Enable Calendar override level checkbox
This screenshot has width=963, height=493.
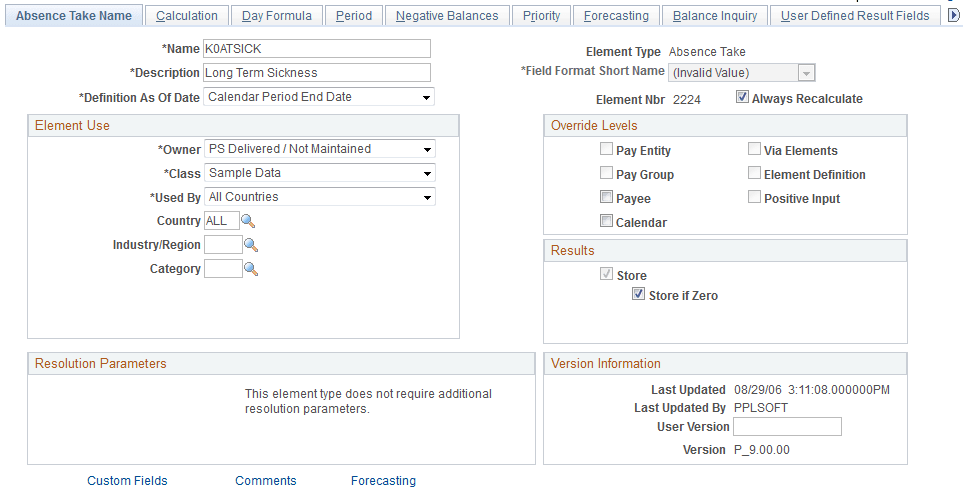click(606, 221)
